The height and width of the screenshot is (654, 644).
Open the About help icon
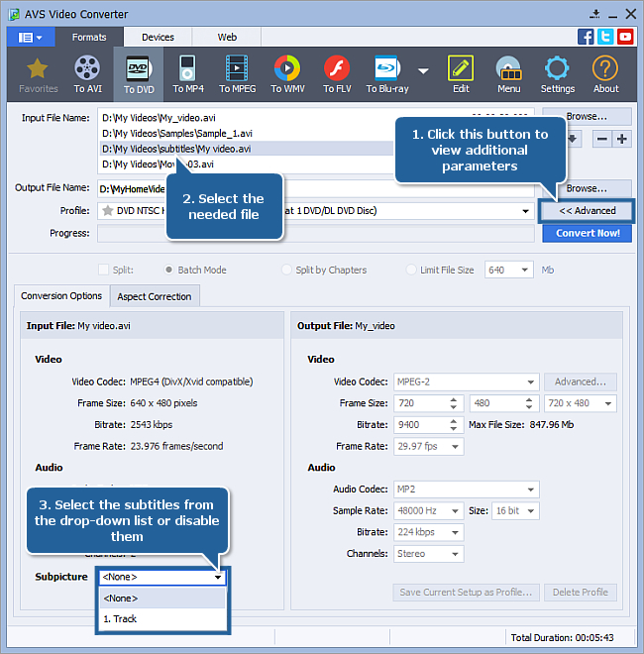605,75
